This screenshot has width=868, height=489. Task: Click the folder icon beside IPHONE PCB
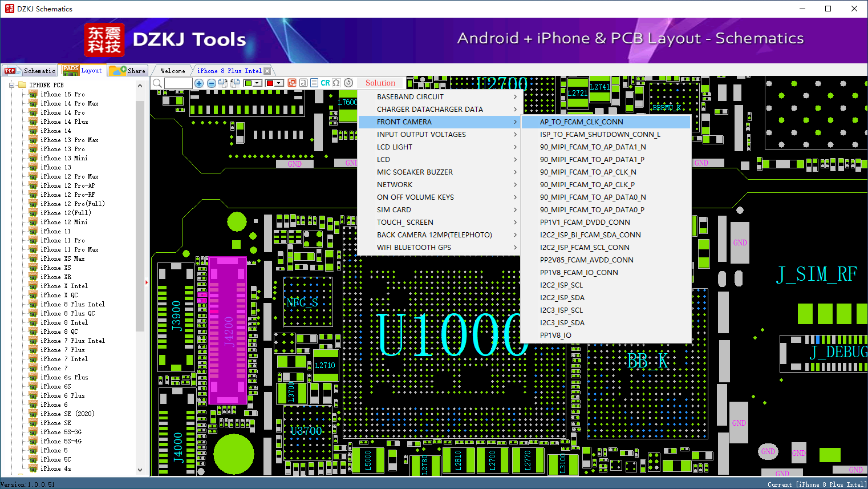22,85
